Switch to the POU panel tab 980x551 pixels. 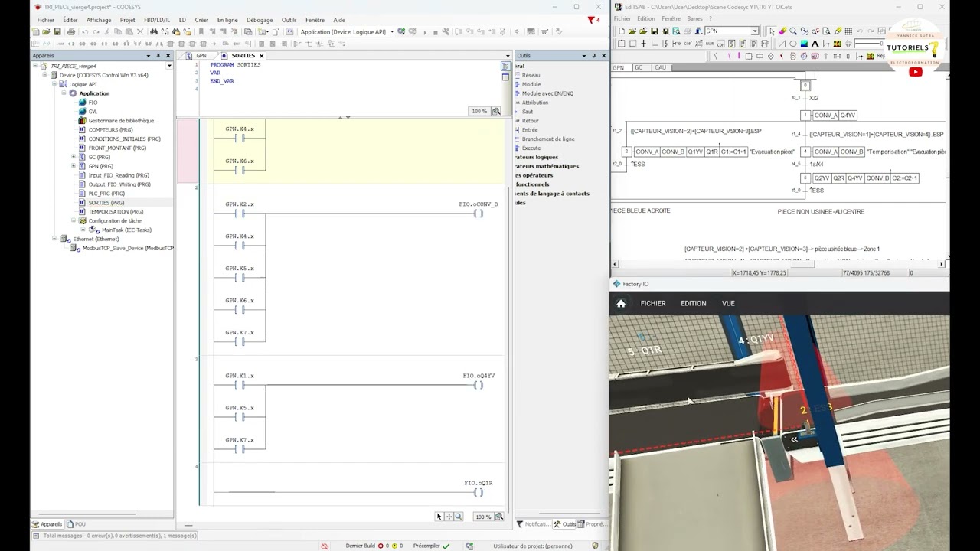pos(77,524)
